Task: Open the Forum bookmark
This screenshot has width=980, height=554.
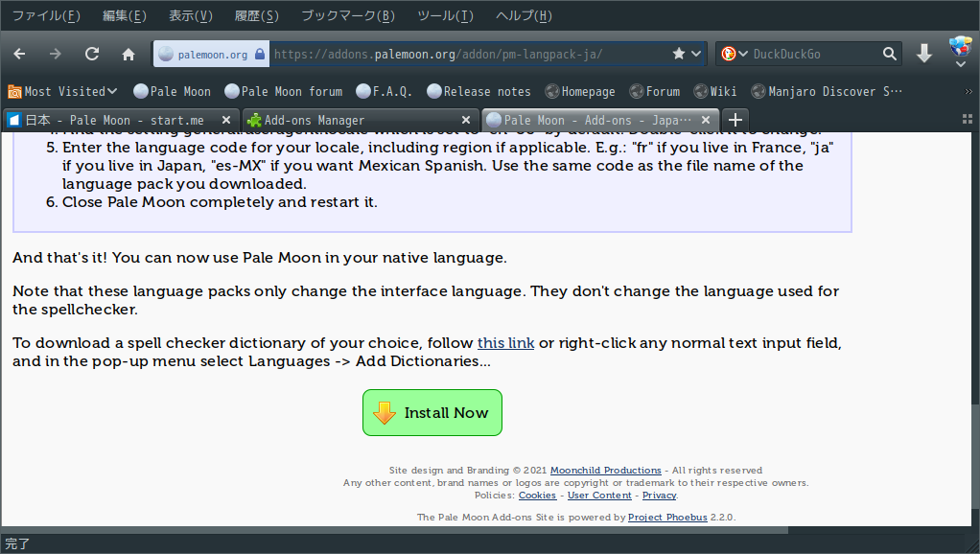Action: [x=655, y=92]
